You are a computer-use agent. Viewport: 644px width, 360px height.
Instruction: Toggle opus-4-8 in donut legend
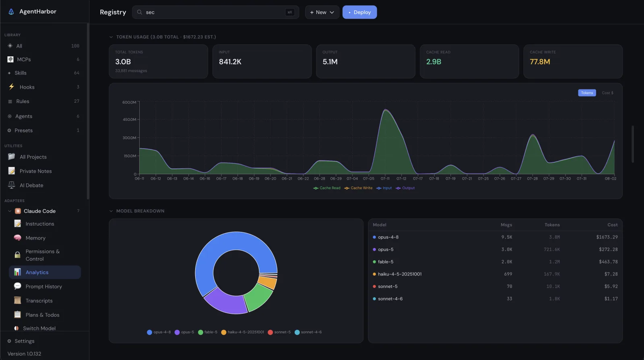[159, 332]
